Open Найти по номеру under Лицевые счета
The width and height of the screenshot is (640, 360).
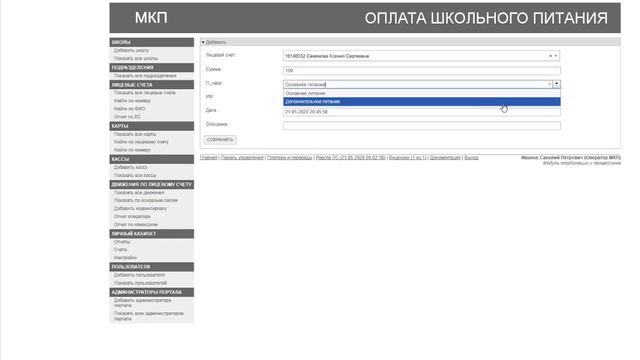click(x=132, y=101)
